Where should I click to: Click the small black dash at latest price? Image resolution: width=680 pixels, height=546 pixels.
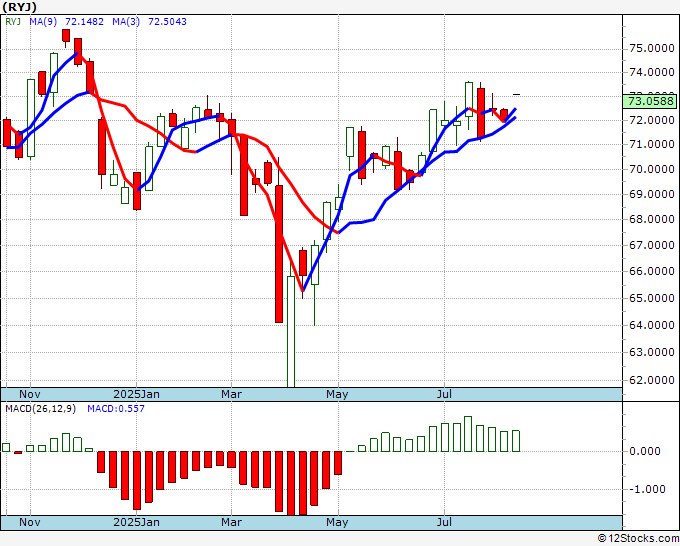[x=516, y=94]
